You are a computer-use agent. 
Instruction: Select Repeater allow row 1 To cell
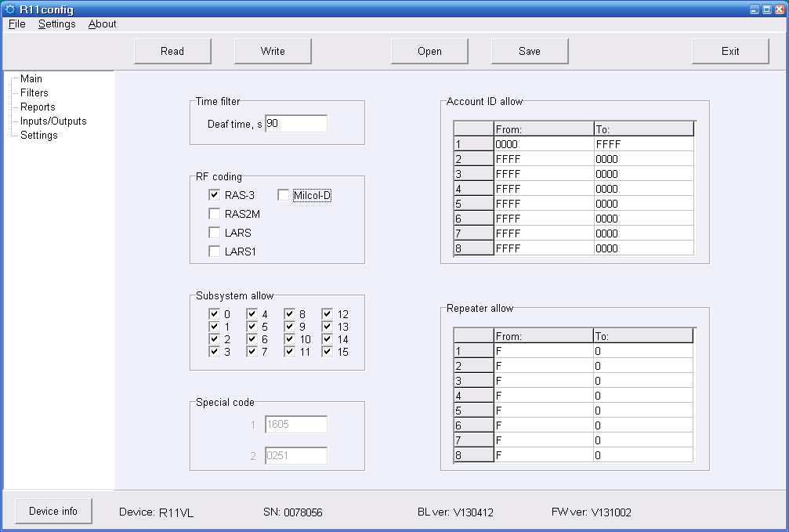coord(642,351)
